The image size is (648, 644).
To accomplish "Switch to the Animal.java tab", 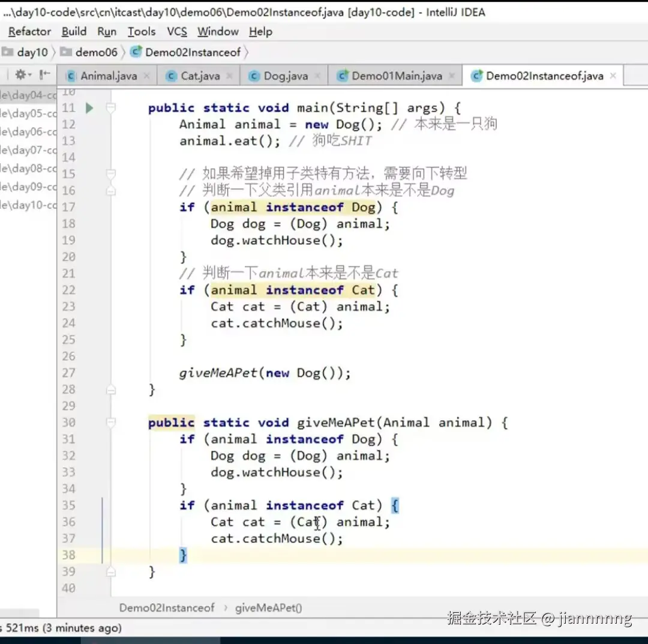I will coord(108,76).
